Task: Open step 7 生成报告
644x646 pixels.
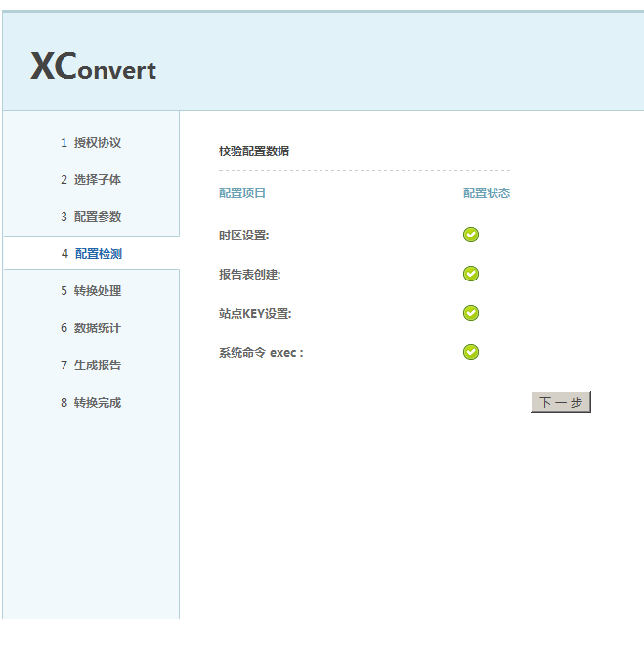Action: click(91, 366)
